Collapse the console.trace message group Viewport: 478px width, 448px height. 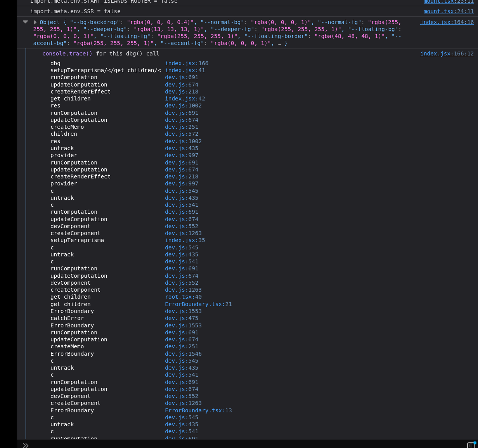(25, 22)
